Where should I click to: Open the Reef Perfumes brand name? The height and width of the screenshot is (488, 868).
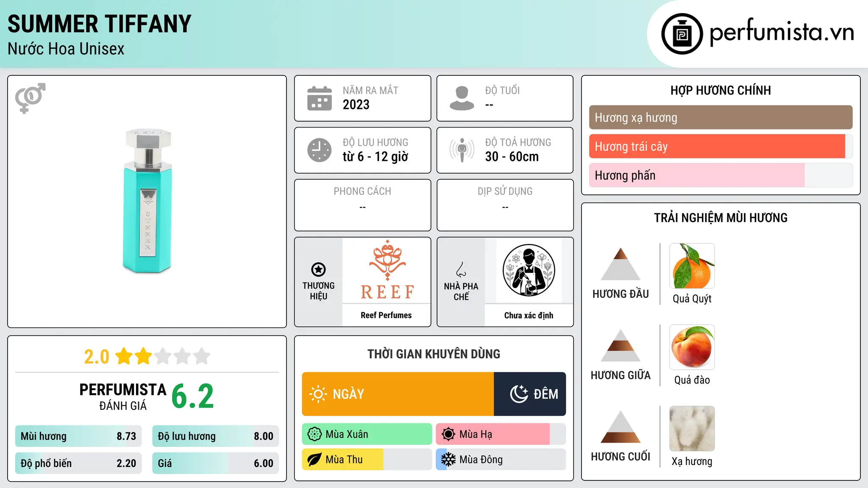[x=386, y=315]
